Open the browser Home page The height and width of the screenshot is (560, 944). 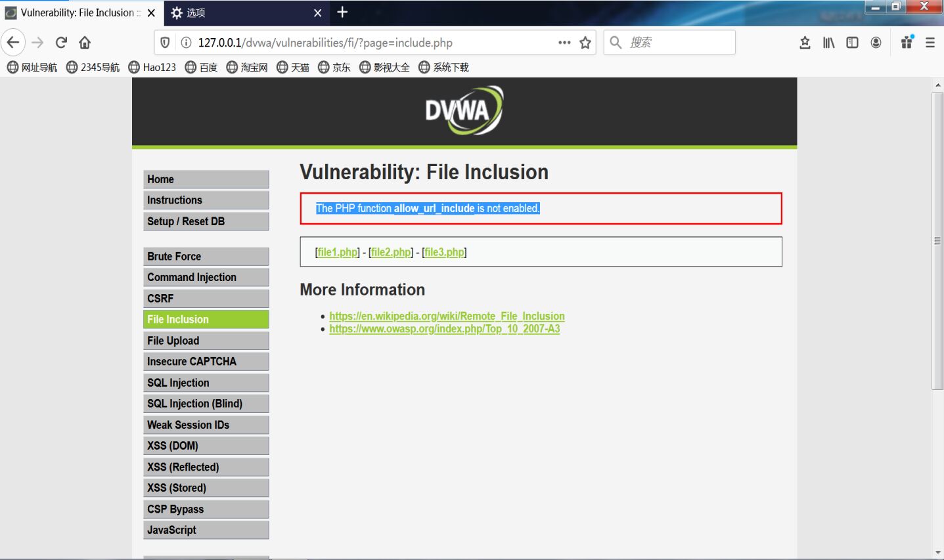click(85, 42)
